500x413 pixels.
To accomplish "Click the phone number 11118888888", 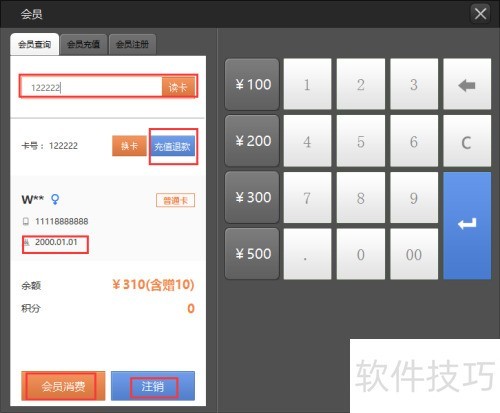I will coord(62,221).
